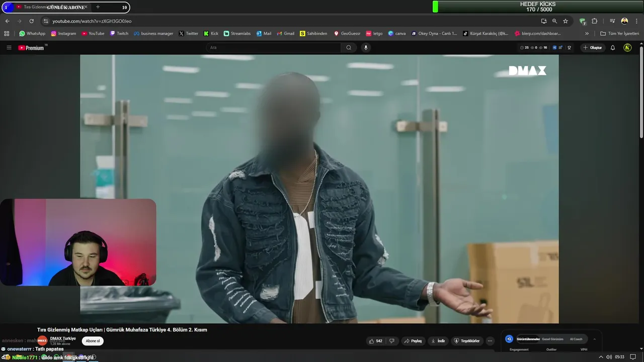Open a new browser tab
This screenshot has height=362, width=644.
(98, 7)
